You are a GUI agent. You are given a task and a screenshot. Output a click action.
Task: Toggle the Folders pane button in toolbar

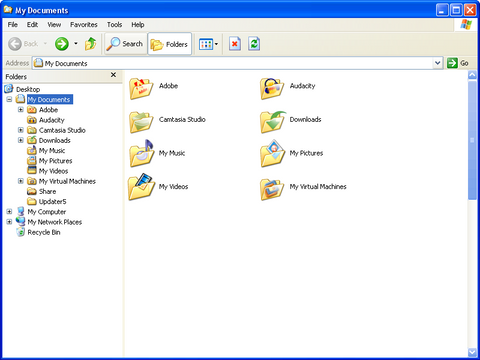point(169,44)
